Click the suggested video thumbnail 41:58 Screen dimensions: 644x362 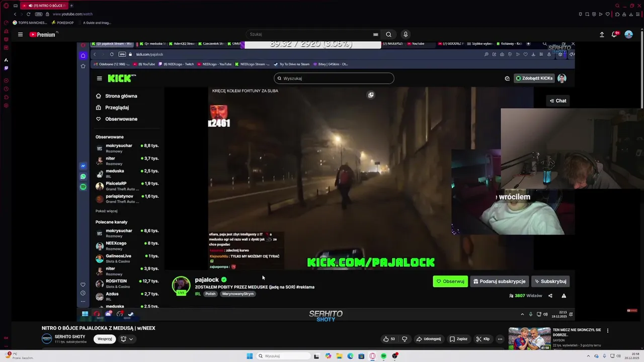click(x=529, y=339)
